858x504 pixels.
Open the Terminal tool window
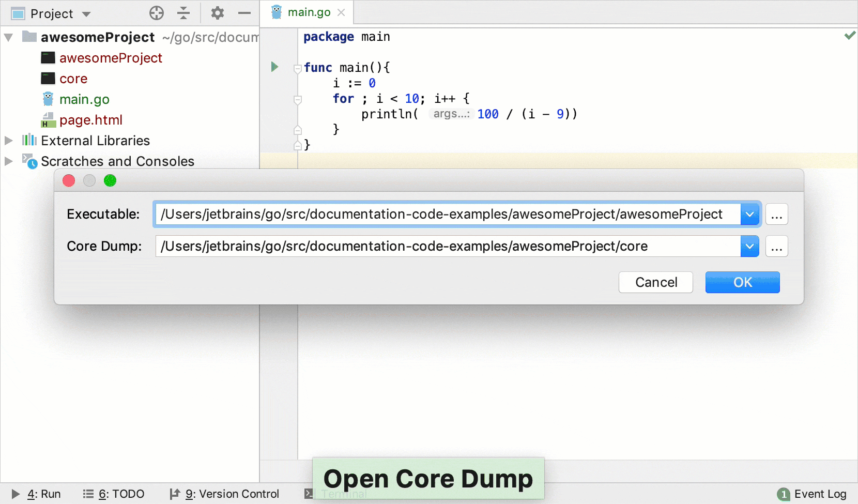343,494
